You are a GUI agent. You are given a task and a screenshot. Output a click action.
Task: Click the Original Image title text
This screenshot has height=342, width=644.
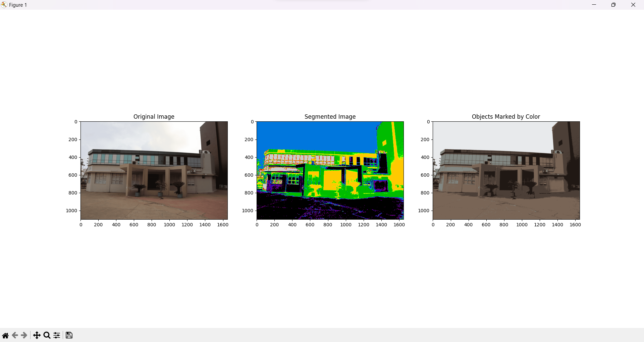(x=154, y=117)
